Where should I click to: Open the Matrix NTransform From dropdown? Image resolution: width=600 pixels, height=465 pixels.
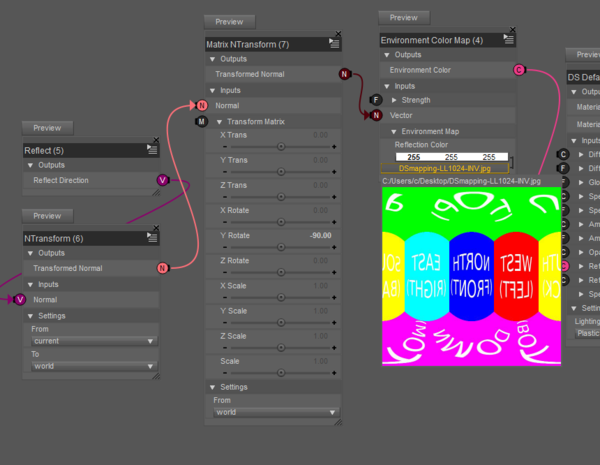point(276,412)
